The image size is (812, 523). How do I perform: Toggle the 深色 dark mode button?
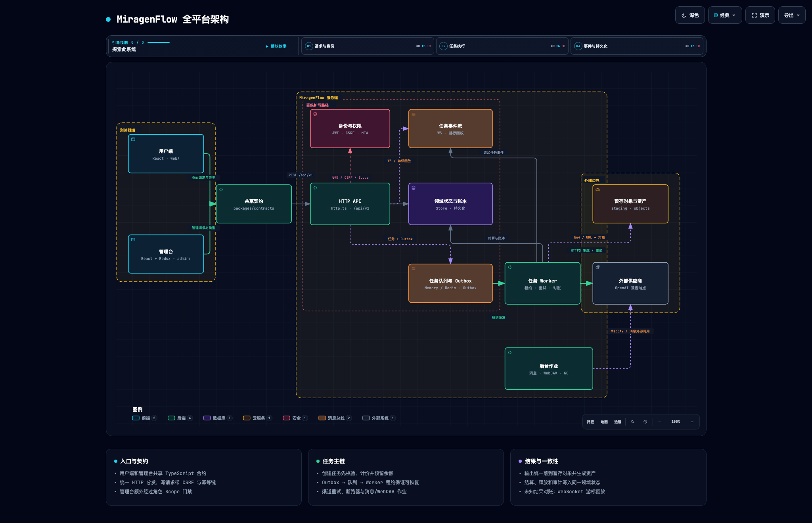coord(690,15)
